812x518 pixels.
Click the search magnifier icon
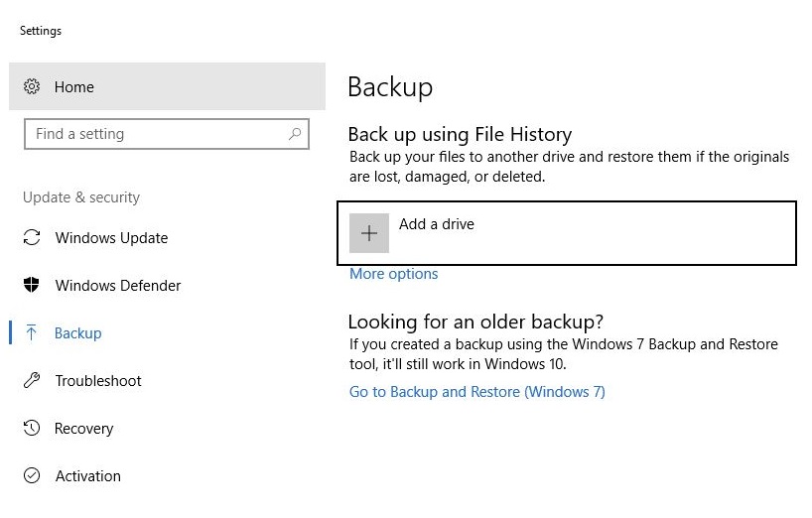295,134
